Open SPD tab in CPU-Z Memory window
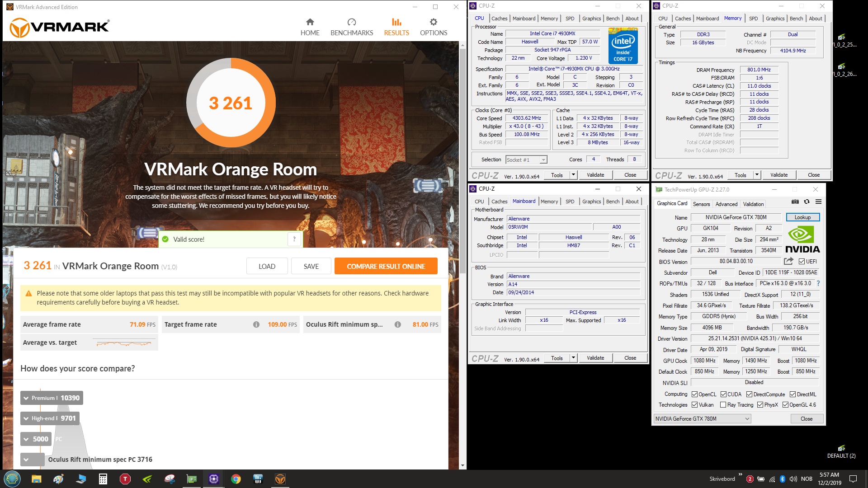 (x=753, y=19)
